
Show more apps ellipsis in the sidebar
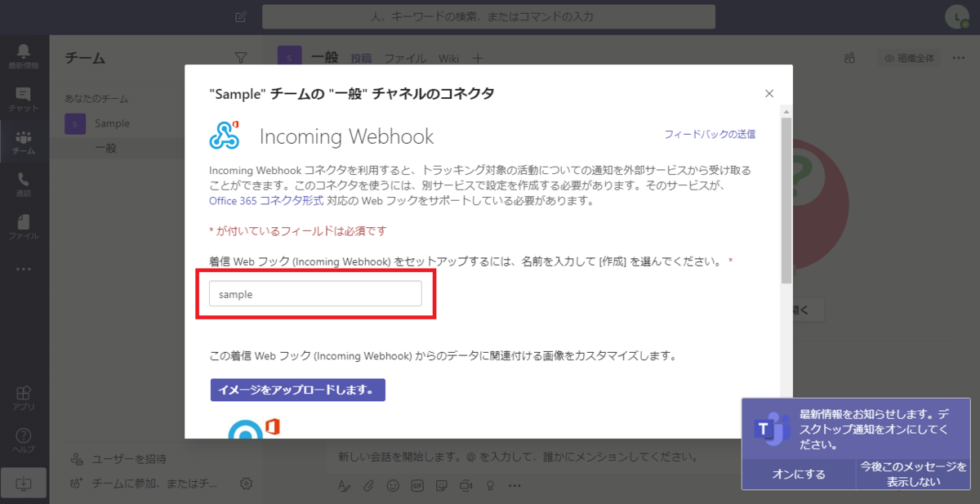coord(24,269)
